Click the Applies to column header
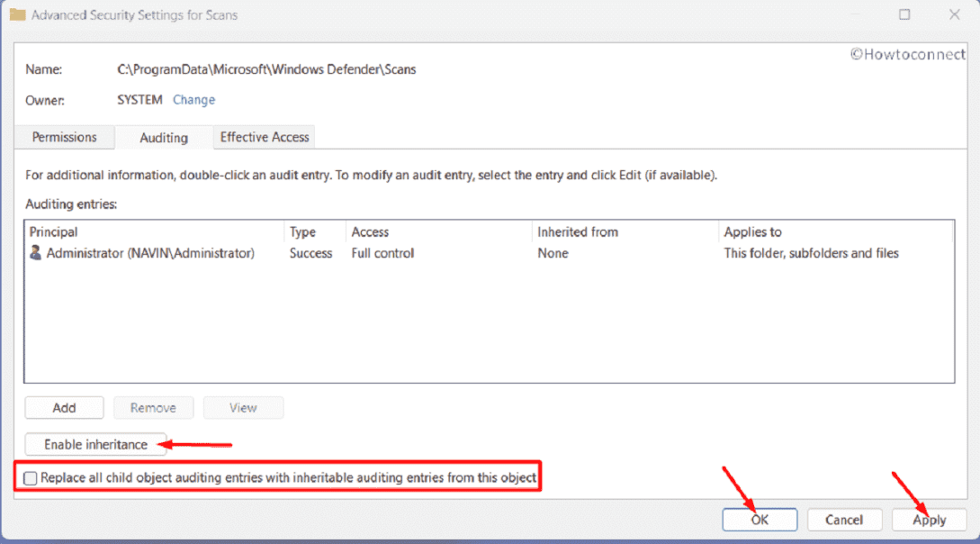 836,232
